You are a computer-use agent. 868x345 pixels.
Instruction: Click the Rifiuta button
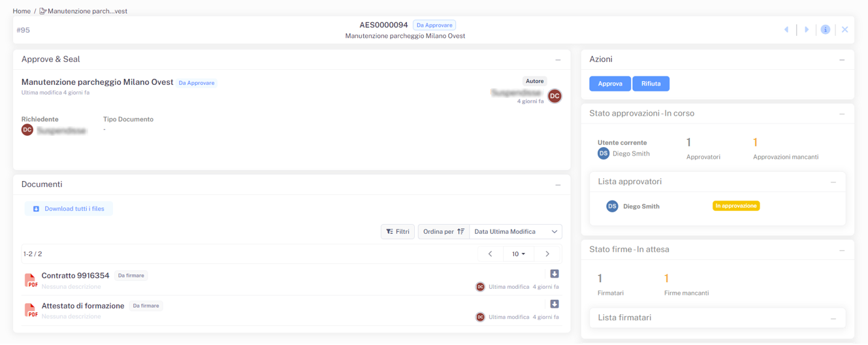[651, 84]
